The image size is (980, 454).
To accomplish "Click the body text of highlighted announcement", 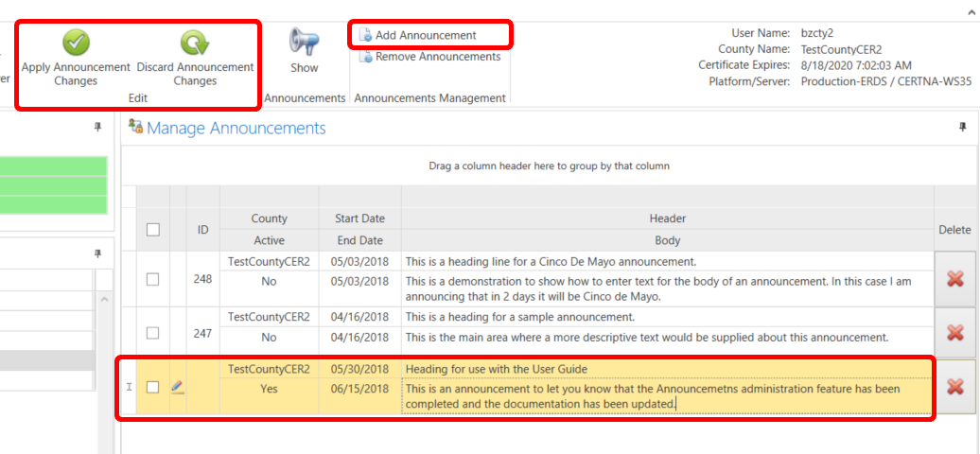I will pyautogui.click(x=662, y=396).
